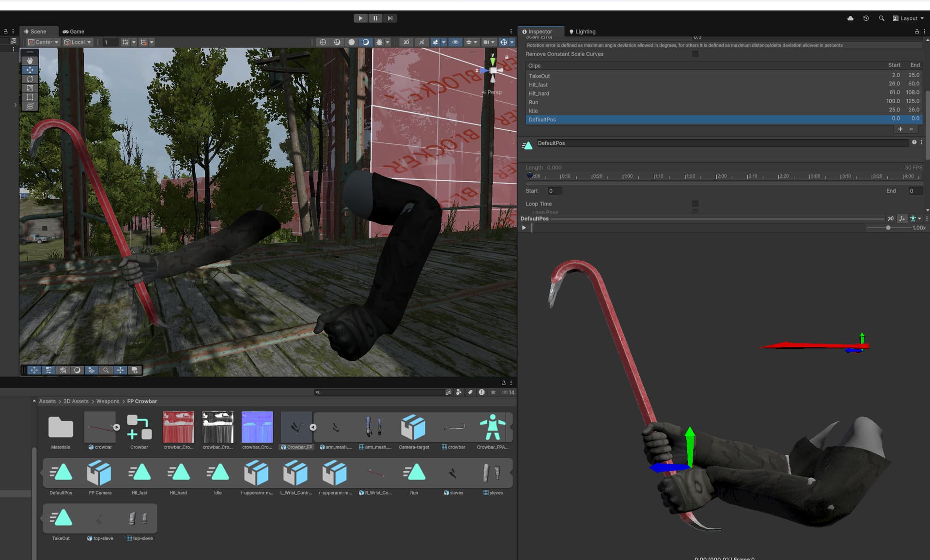Select the Rotate tool in the Scene toolbar
Viewport: 930px width, 560px height.
[30, 79]
